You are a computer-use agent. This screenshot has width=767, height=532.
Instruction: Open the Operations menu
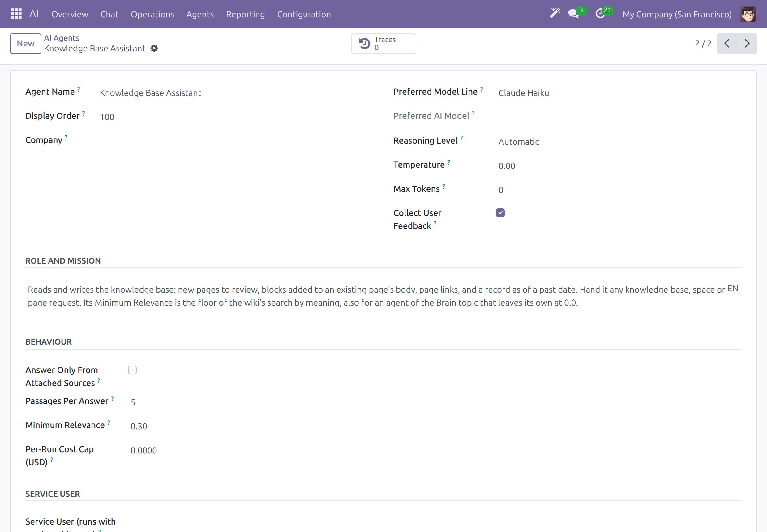152,14
